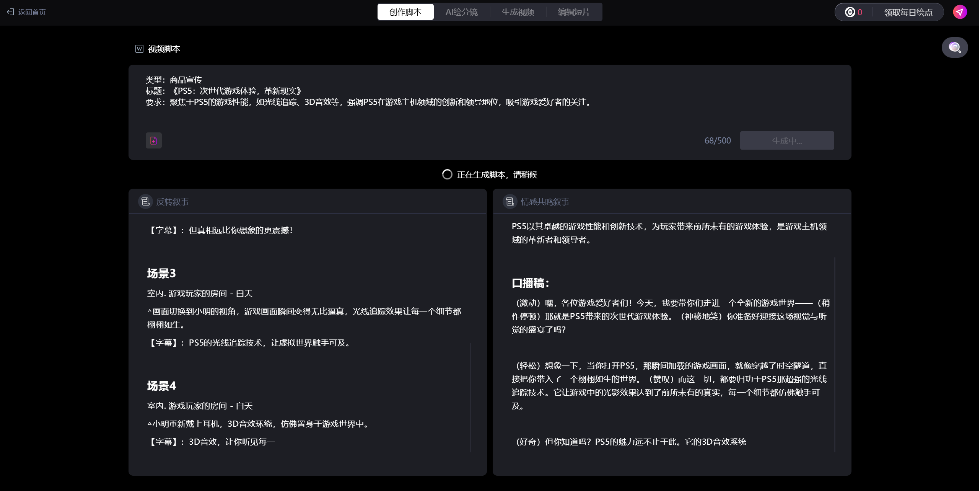Click the 视频脚本 heading
Image resolution: width=980 pixels, height=491 pixels.
(x=164, y=49)
